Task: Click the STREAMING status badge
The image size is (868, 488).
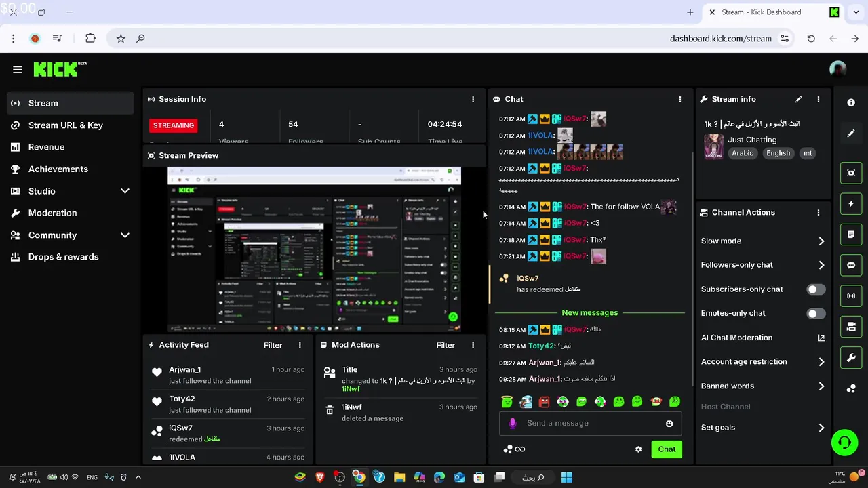Action: click(x=174, y=125)
